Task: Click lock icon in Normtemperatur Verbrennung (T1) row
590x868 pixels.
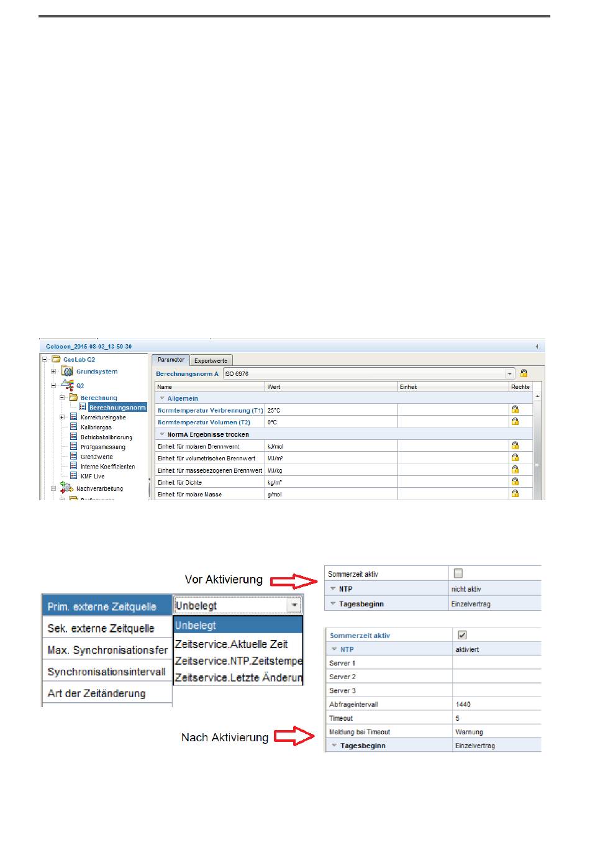Action: 515,410
